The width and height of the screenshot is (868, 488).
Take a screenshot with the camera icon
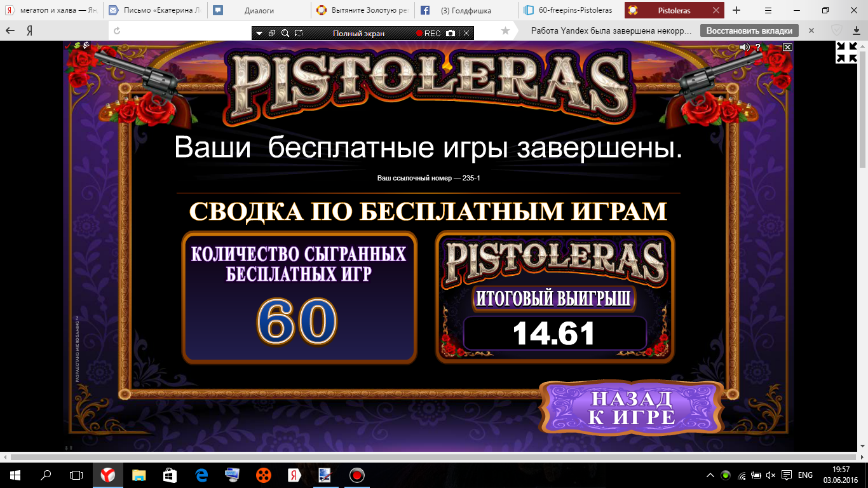click(451, 33)
